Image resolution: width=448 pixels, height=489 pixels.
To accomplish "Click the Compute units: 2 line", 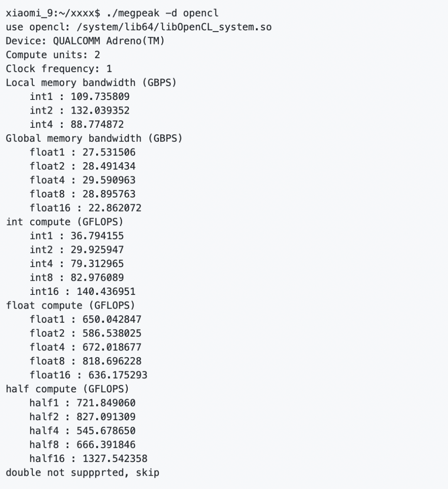I will click(53, 55).
